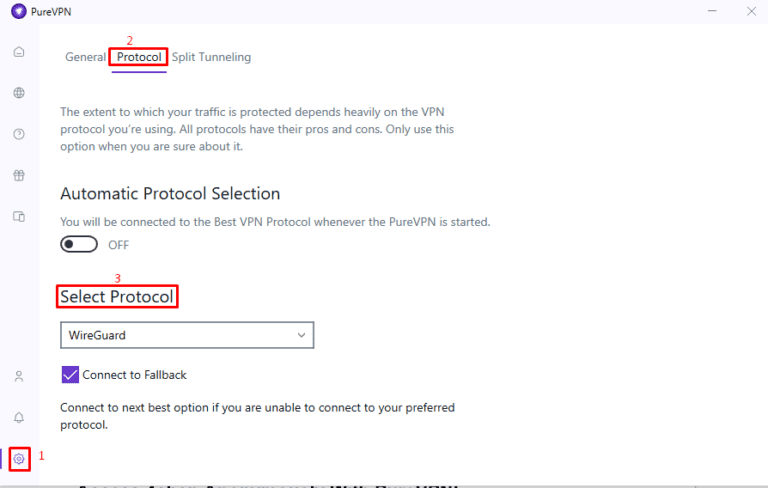Viewport: 768px width, 488px height.
Task: Click the Connect to Fallback label
Action: [134, 375]
